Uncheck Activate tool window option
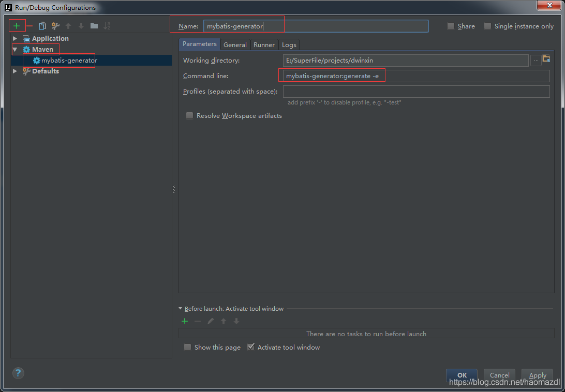The width and height of the screenshot is (565, 392). (x=251, y=348)
